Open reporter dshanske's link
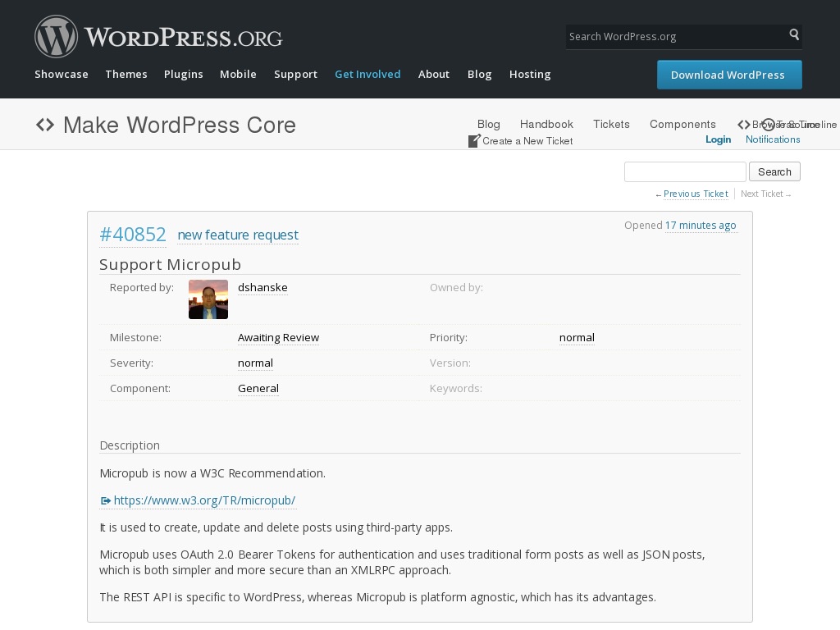The height and width of the screenshot is (630, 840). (262, 288)
